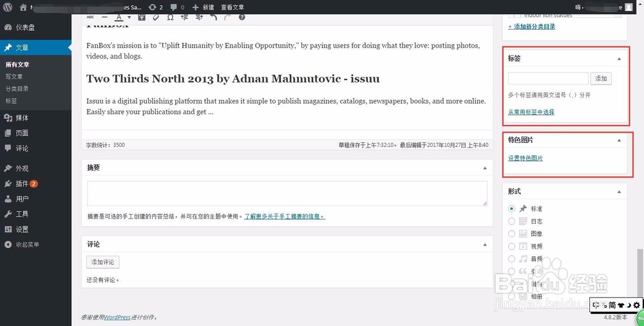Open 分类目录 submenu
Image resolution: width=644 pixels, height=326 pixels.
coord(17,89)
